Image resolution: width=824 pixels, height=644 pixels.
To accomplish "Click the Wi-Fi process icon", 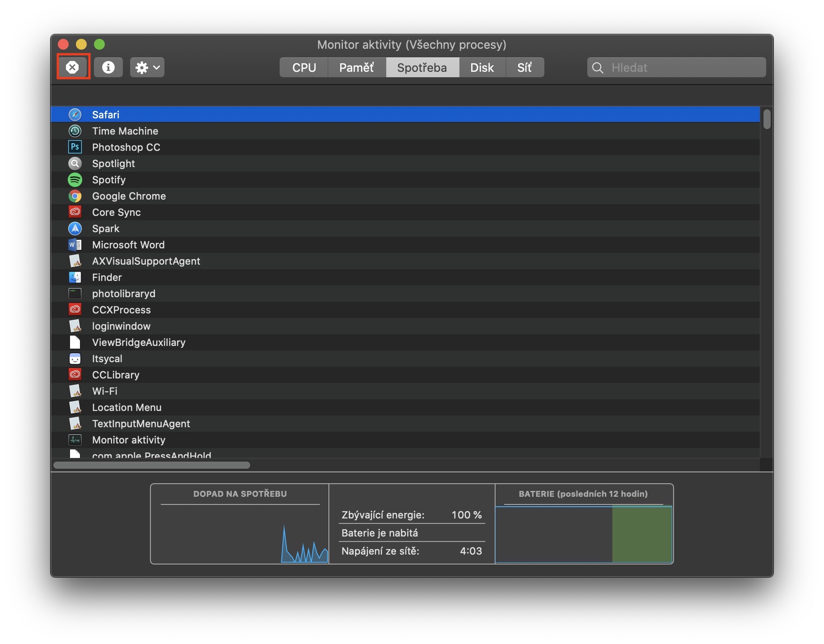I will [75, 391].
